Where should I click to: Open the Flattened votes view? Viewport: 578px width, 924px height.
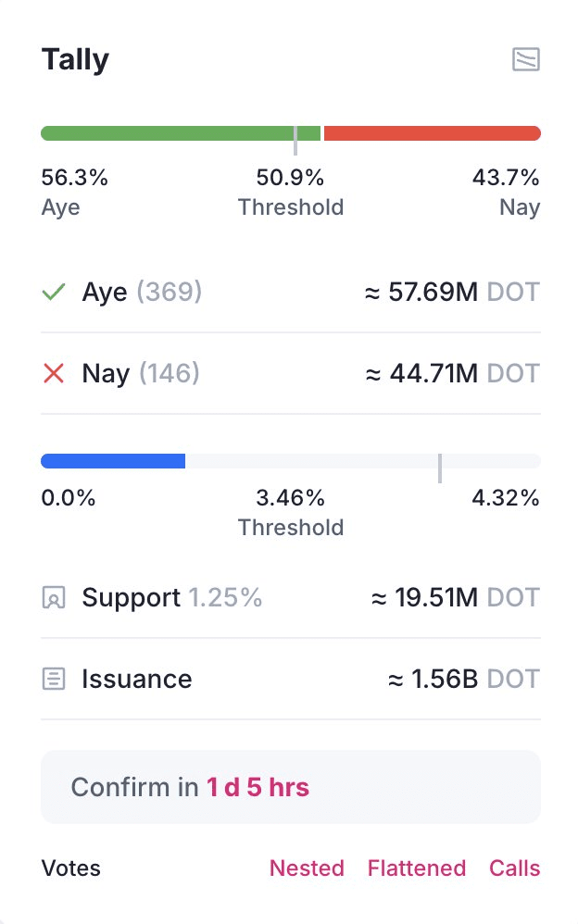click(417, 868)
